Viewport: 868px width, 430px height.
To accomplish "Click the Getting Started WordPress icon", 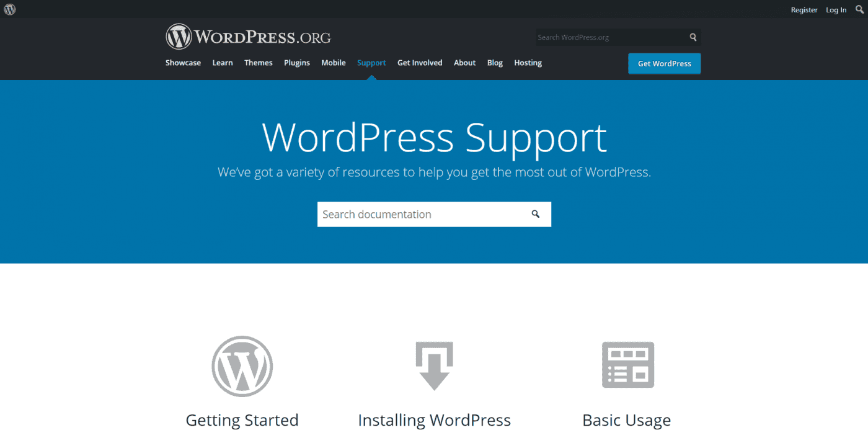I will (x=242, y=366).
